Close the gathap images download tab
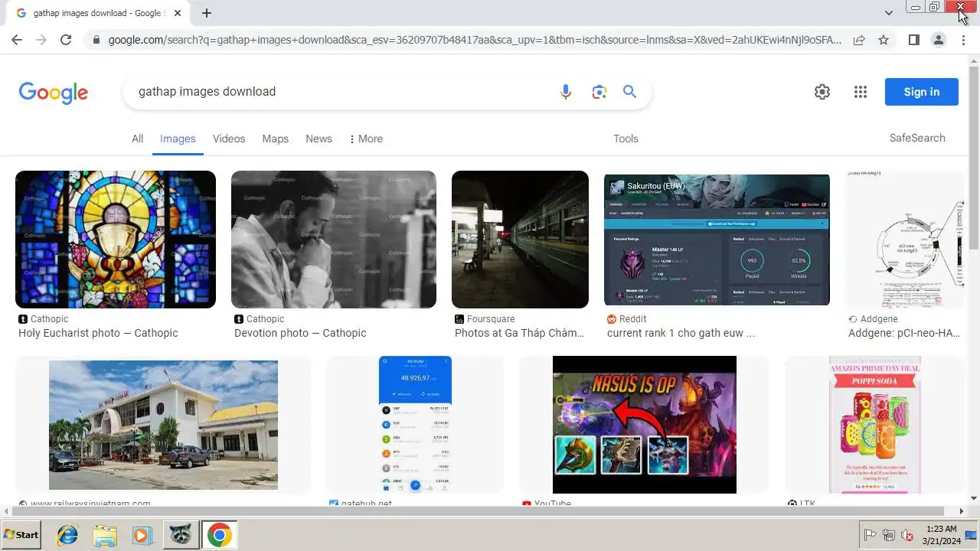Image resolution: width=980 pixels, height=551 pixels. click(x=178, y=13)
